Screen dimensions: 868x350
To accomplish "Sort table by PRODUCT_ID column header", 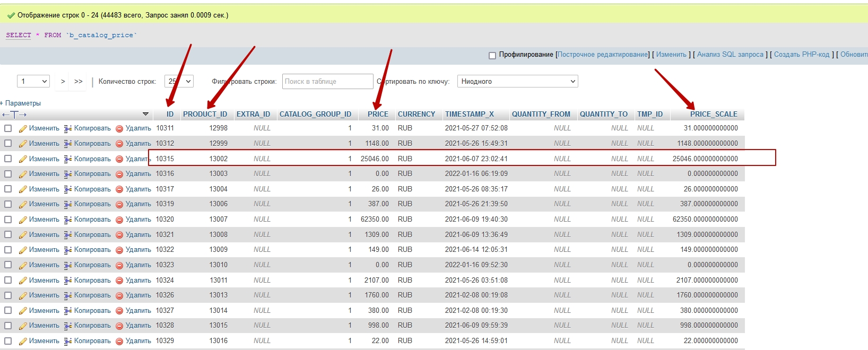I will [205, 114].
